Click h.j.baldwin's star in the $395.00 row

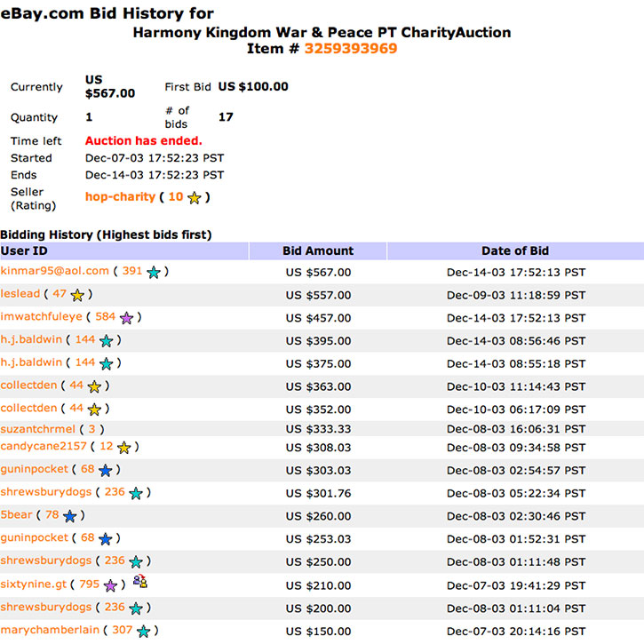click(107, 341)
